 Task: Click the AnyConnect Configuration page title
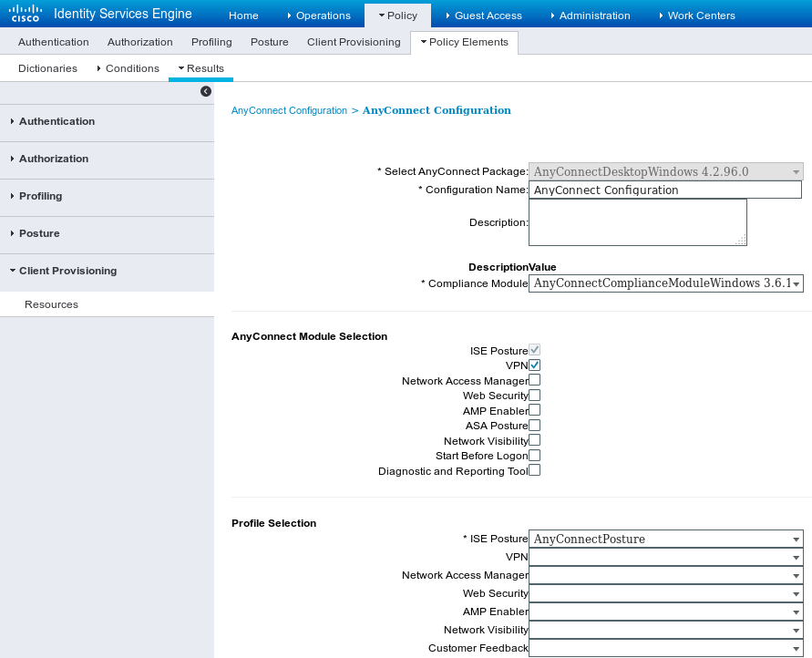[x=437, y=110]
